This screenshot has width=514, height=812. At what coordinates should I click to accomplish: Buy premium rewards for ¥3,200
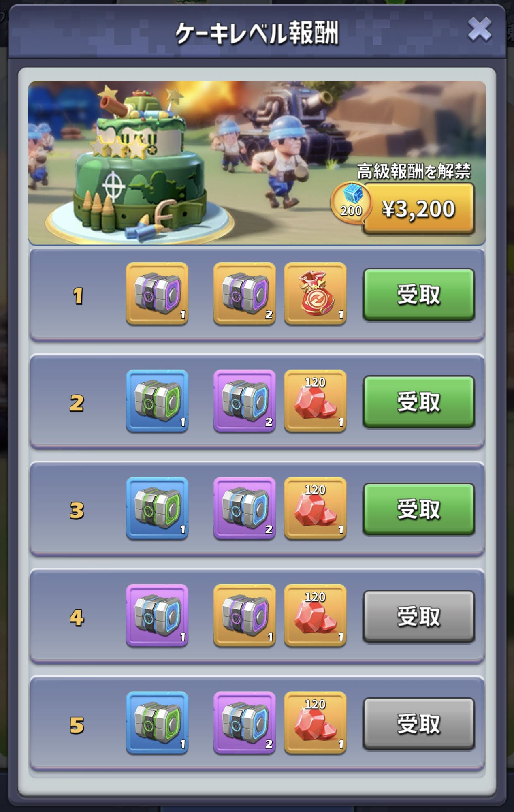[418, 209]
